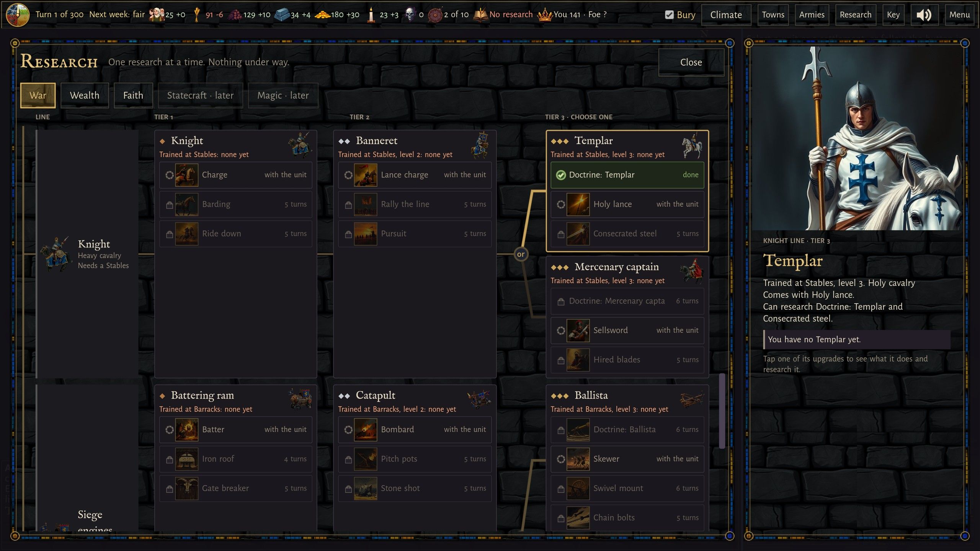Click the globe emblem in top-left corner
980x551 pixels.
click(18, 15)
